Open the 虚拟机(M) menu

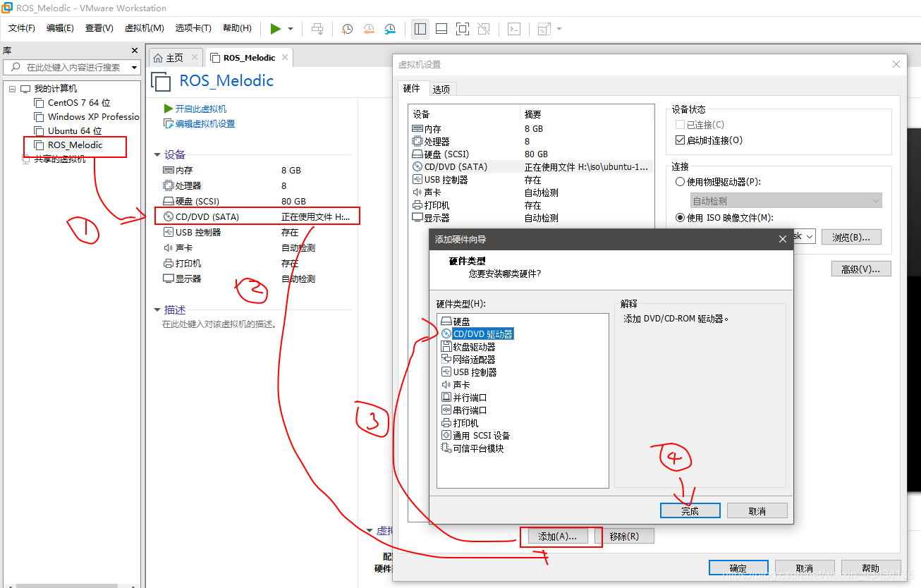click(144, 28)
